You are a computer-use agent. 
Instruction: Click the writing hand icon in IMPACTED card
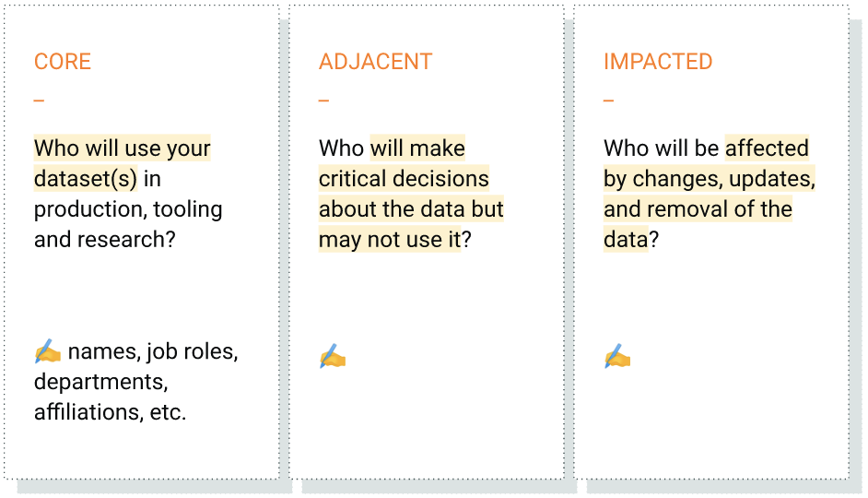[616, 357]
